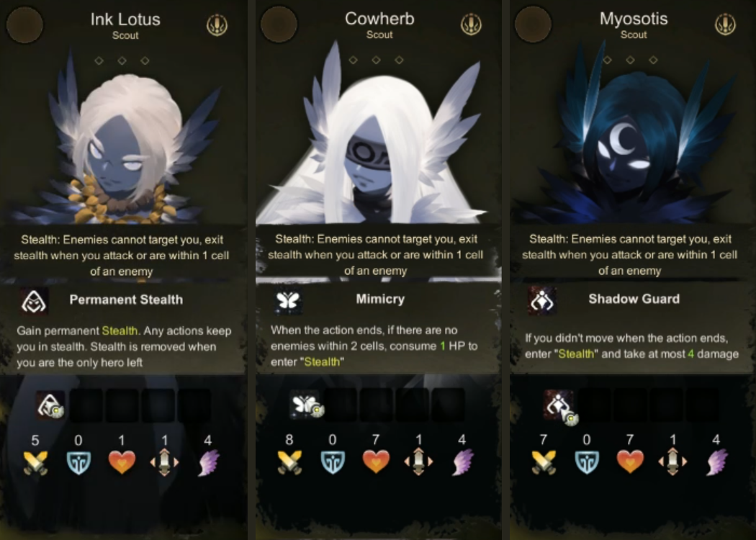The height and width of the screenshot is (540, 756).
Task: Click Cowherb heart HP stat icon
Action: pyautogui.click(x=376, y=462)
